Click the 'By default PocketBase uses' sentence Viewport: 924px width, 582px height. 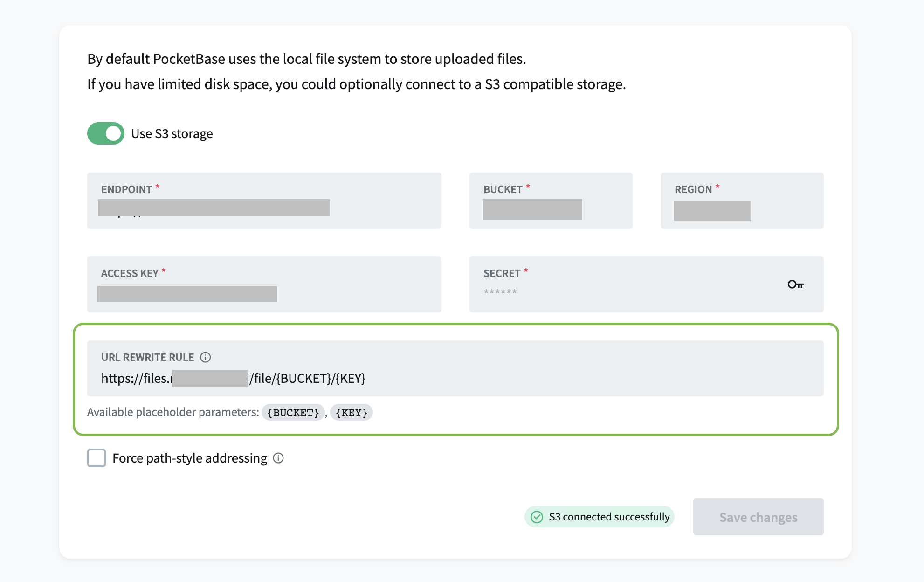(307, 59)
